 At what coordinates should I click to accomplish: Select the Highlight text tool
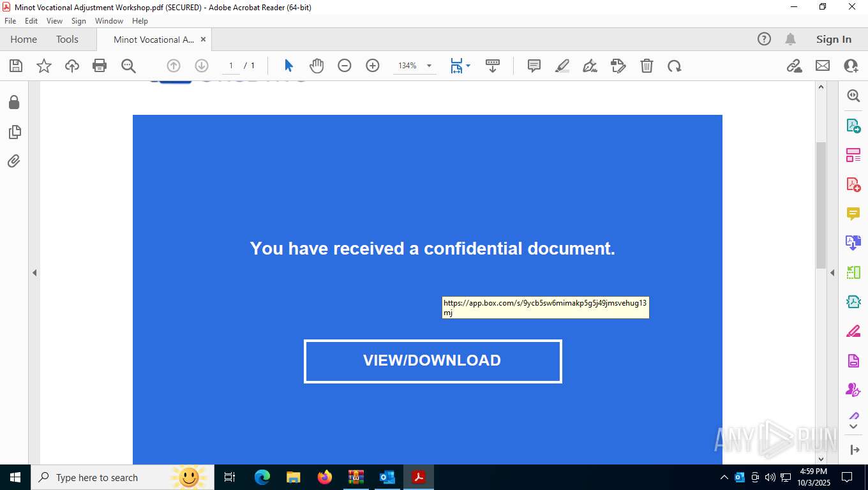pos(562,66)
